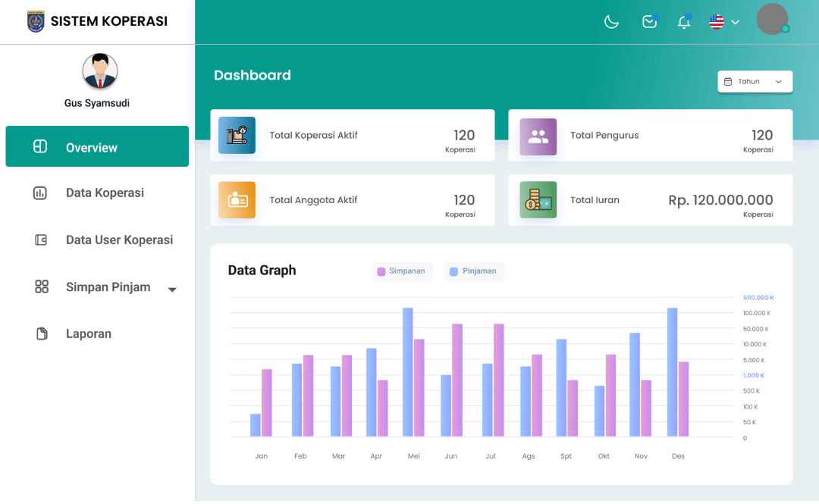The image size is (819, 504).
Task: Click the Total Iuran money icon
Action: click(538, 200)
